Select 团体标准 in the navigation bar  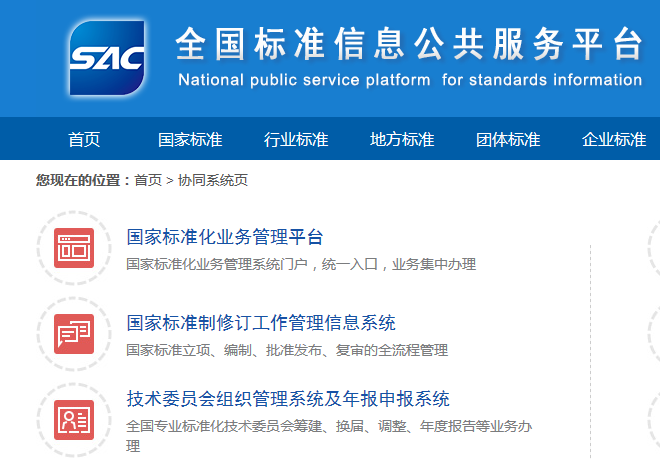(508, 140)
